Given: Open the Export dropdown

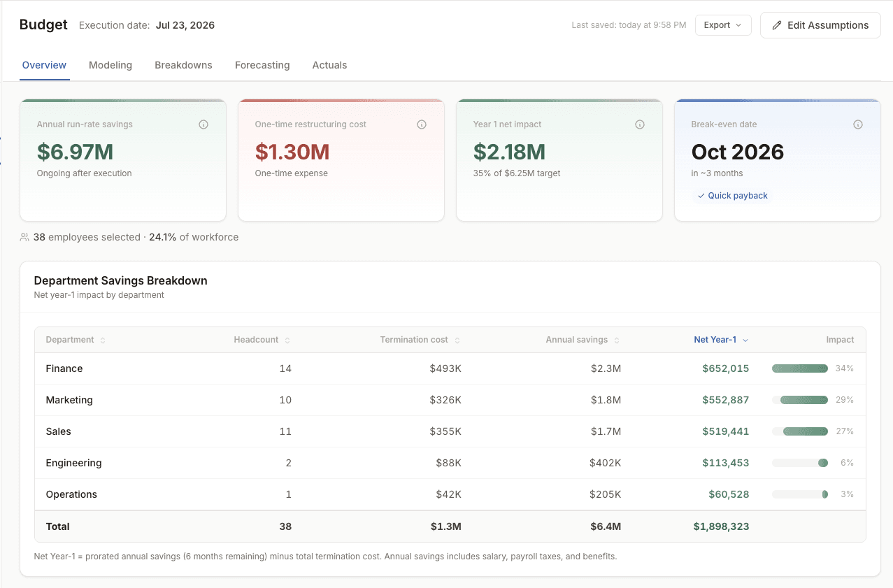Looking at the screenshot, I should 723,25.
